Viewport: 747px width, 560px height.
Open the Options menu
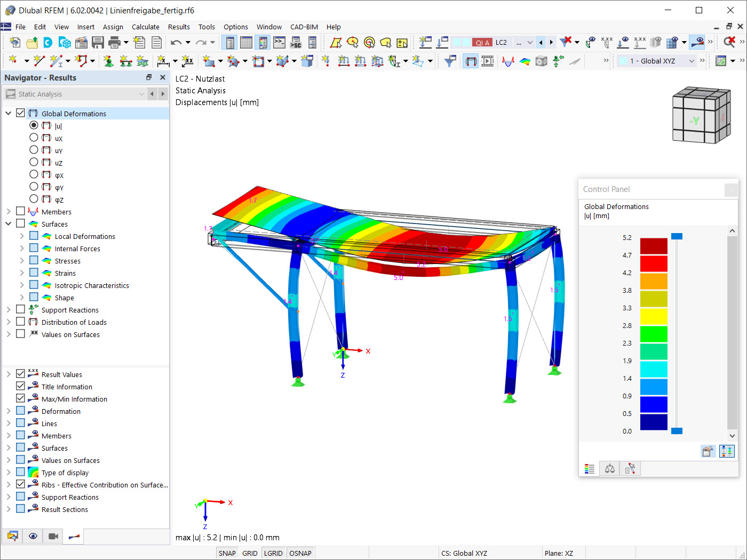[x=236, y=27]
